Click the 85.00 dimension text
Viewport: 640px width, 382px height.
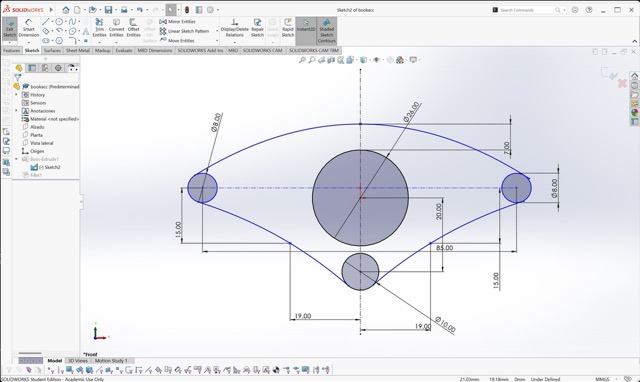pyautogui.click(x=444, y=248)
